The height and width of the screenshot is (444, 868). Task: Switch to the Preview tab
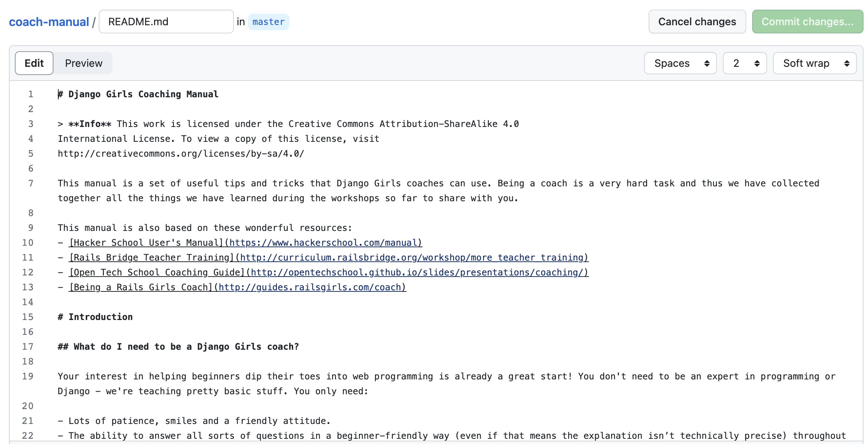point(84,63)
